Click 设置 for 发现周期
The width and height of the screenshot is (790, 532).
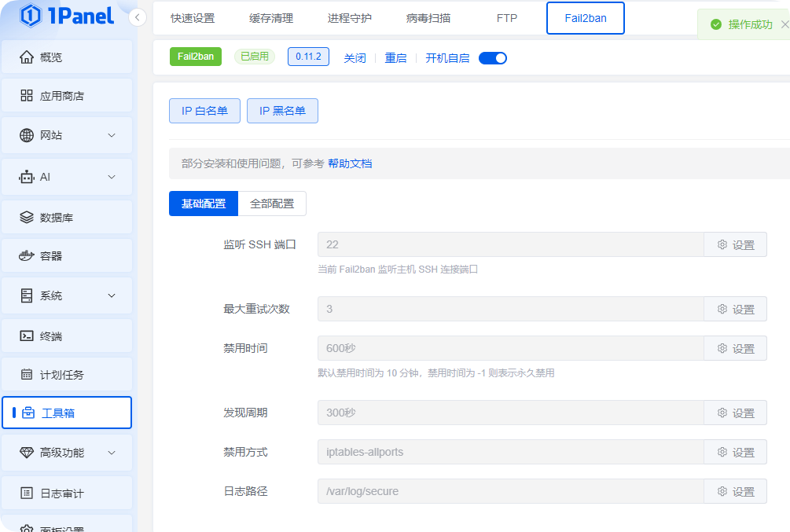click(736, 413)
